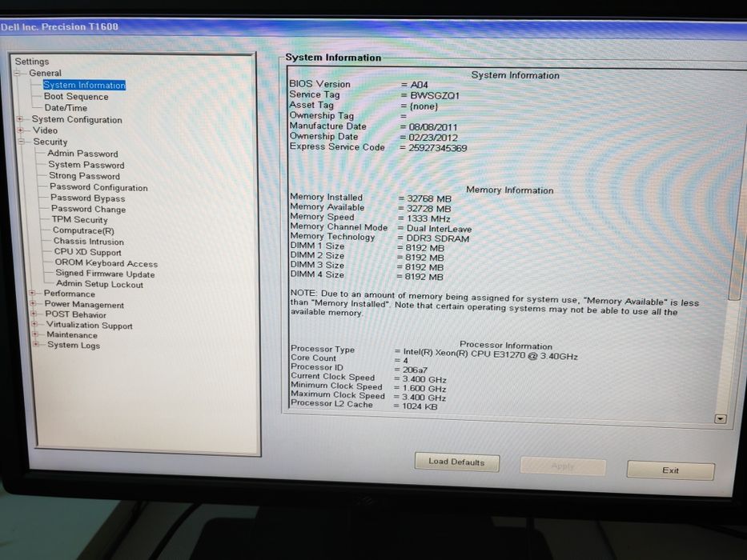Click the Processor L2 Cache 1024 KB value
This screenshot has width=747, height=560.
(x=420, y=406)
